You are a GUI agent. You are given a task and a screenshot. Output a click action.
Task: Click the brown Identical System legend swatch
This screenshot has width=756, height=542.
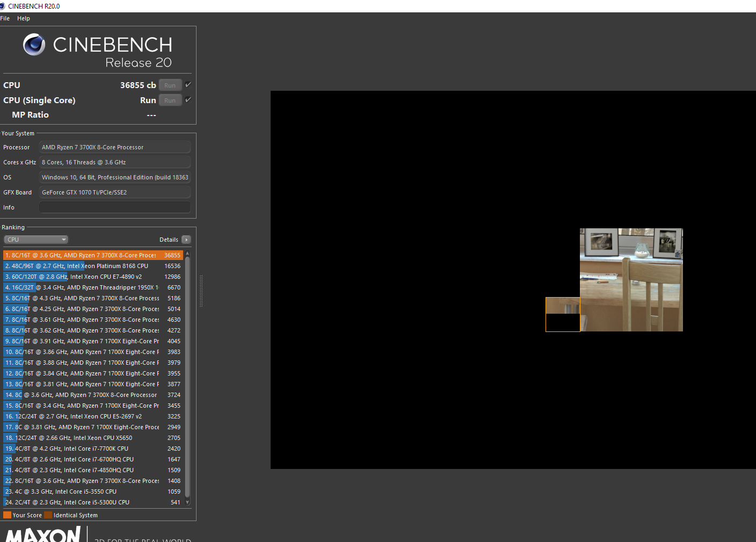pos(48,515)
